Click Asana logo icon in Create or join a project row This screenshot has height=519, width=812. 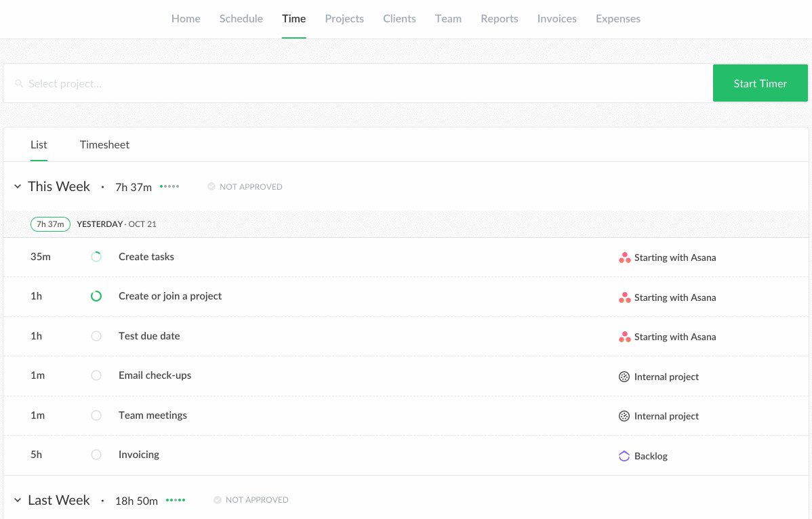(x=624, y=297)
